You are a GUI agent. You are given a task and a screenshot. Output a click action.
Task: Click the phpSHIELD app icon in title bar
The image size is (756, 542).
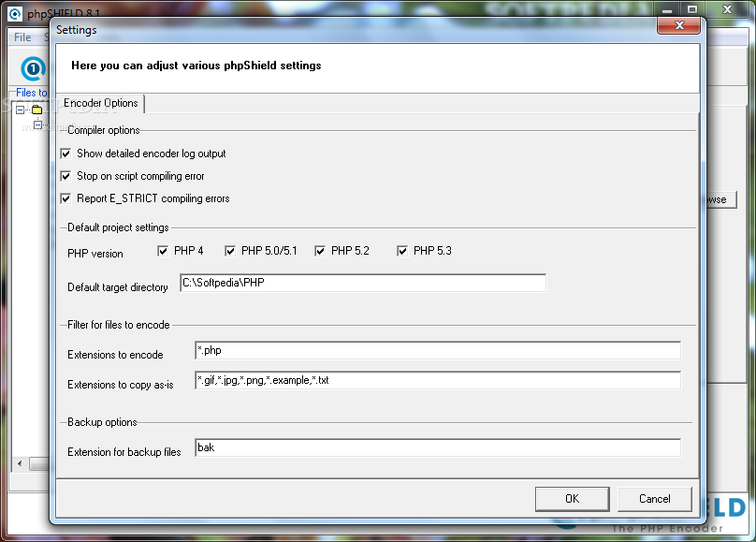pos(15,14)
